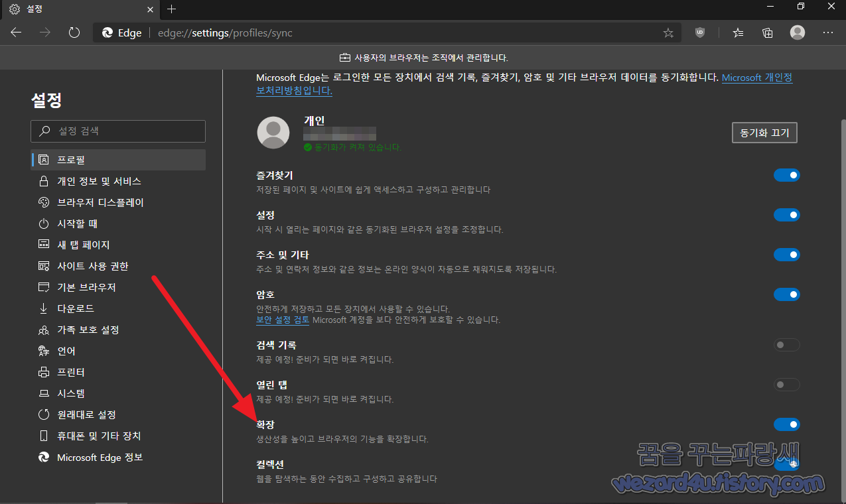Screen dimensions: 846x504
Task: Open 다운로드 settings section
Action: click(118, 308)
